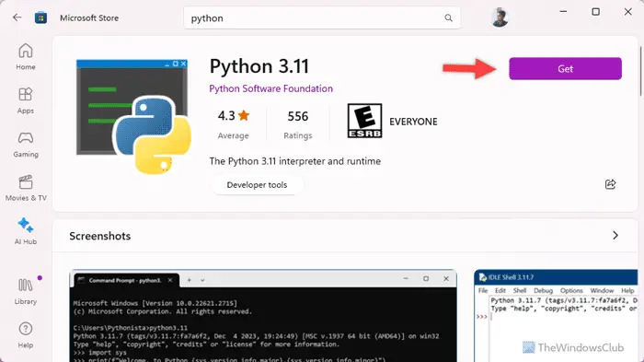This screenshot has height=362, width=644.
Task: Open the Library in the sidebar
Action: [26, 292]
